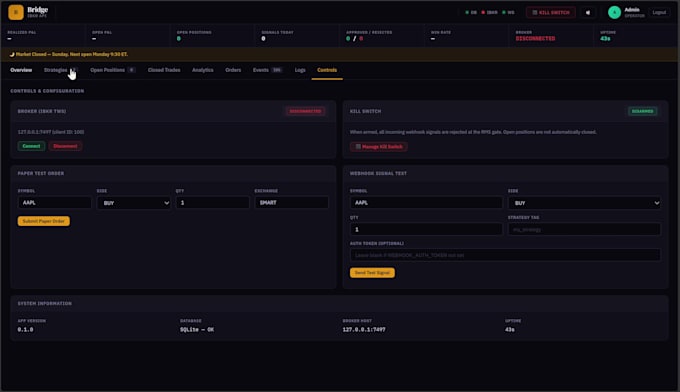Click the sound mute speaker icon
The height and width of the screenshot is (392, 680).
(588, 13)
